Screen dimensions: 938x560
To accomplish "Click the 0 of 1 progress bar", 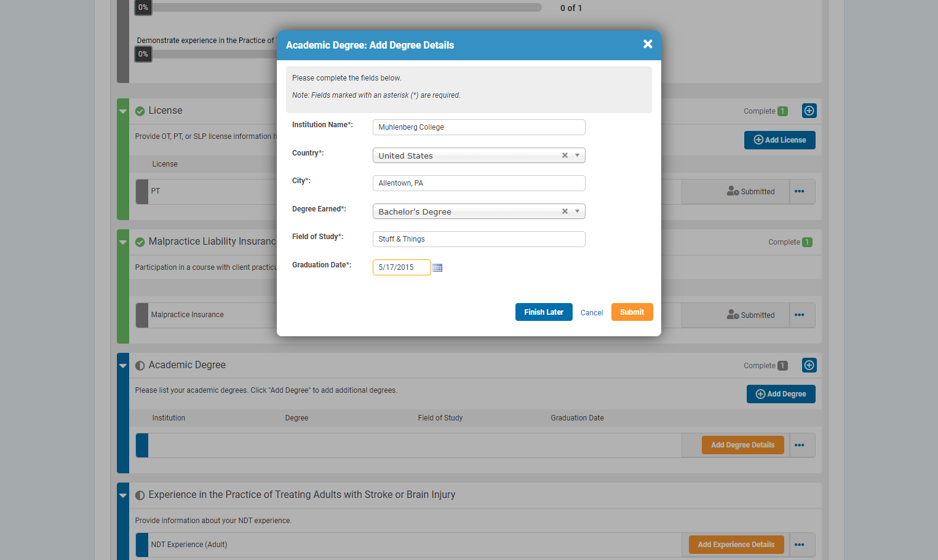I will tap(338, 7).
